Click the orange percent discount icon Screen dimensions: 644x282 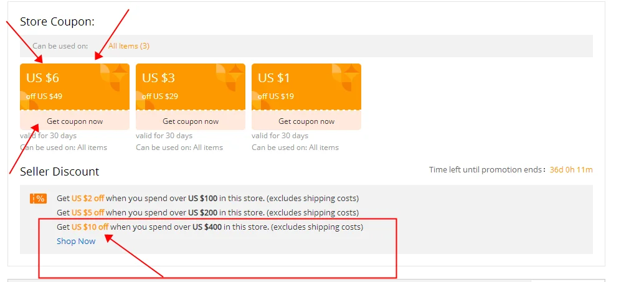(x=38, y=199)
